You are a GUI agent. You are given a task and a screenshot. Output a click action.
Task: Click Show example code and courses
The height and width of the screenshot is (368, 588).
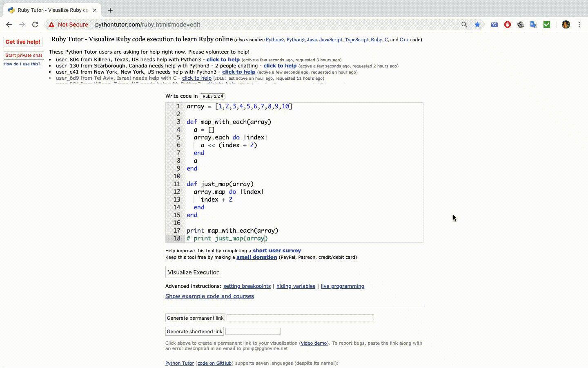click(209, 296)
